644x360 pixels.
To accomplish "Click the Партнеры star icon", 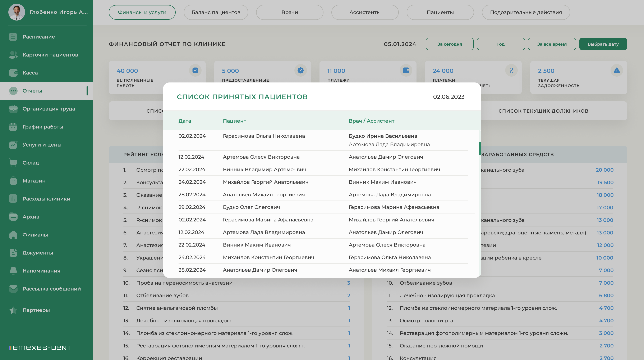I will point(13,310).
